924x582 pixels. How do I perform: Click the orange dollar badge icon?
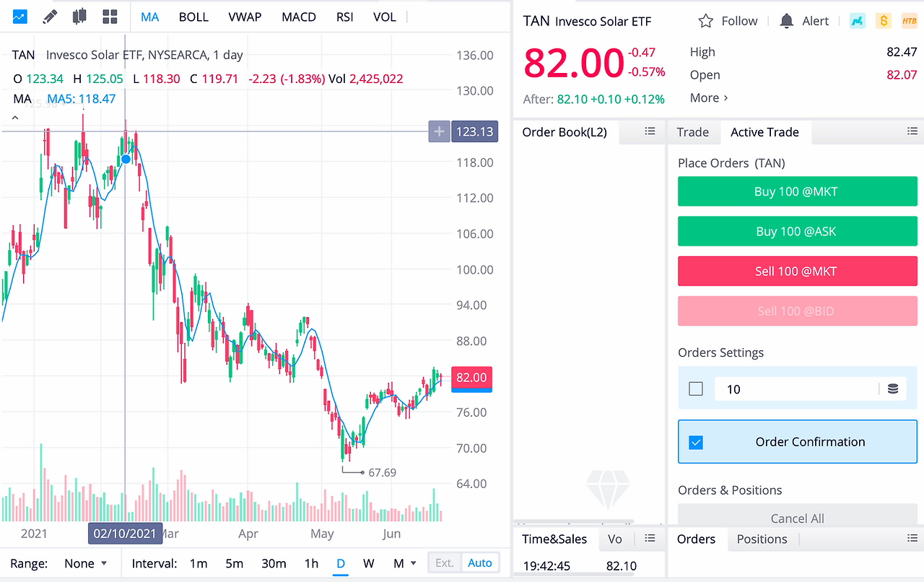pos(884,21)
